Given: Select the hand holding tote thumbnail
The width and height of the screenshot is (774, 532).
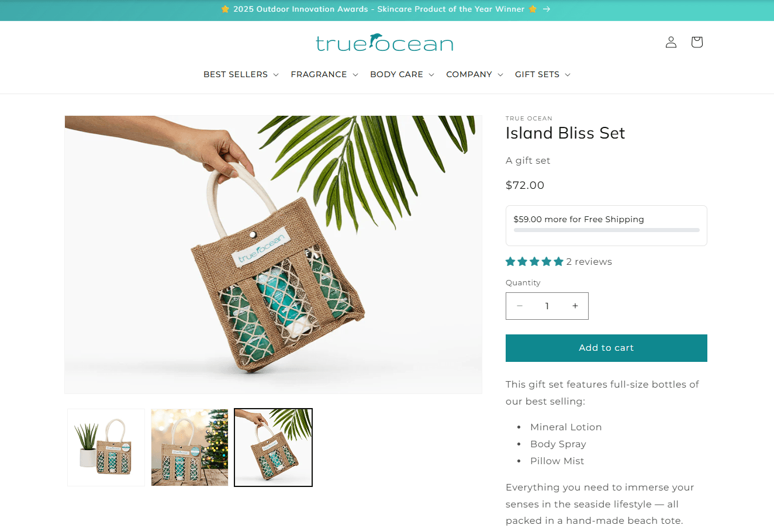Looking at the screenshot, I should [273, 447].
